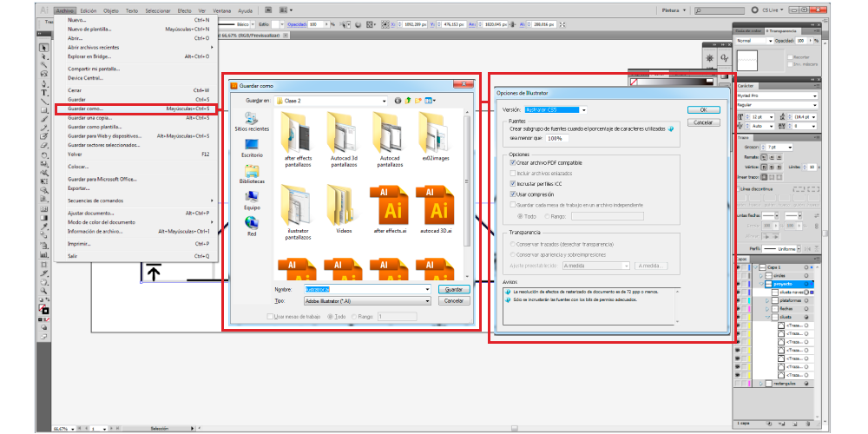Select the after effects pantallazos folder
The height and width of the screenshot is (434, 868).
298,138
